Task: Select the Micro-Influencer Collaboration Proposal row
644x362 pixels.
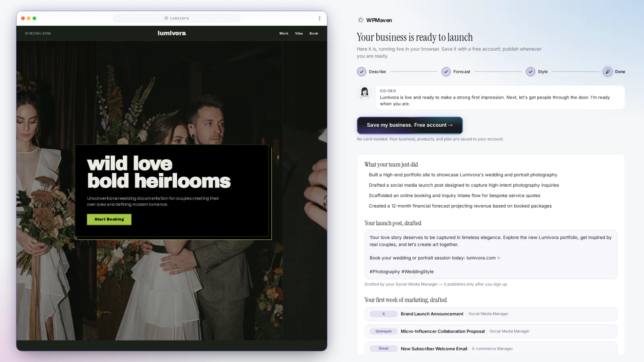Action: pyautogui.click(x=491, y=331)
